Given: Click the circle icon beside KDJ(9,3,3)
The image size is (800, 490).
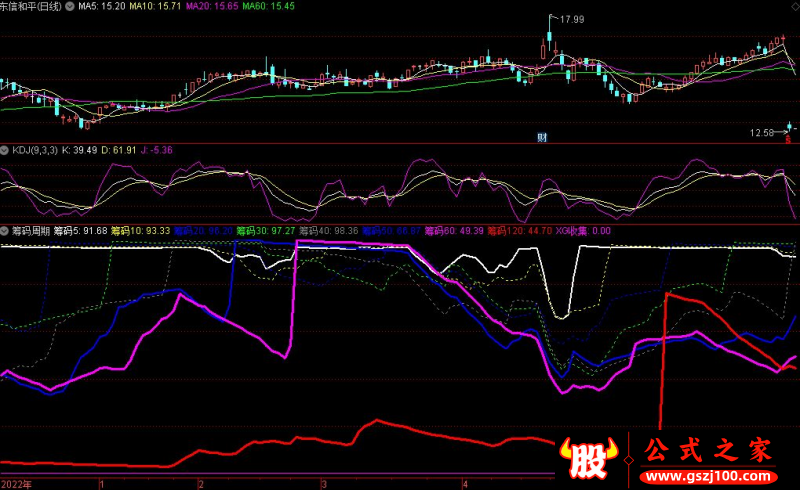Looking at the screenshot, I should 6,150.
